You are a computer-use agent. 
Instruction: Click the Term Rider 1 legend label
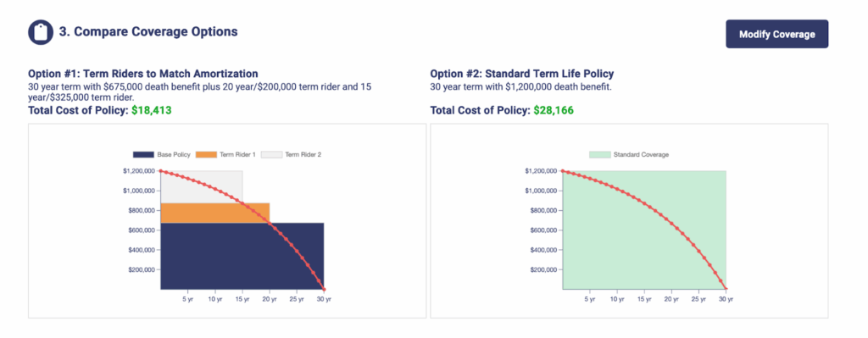point(237,155)
